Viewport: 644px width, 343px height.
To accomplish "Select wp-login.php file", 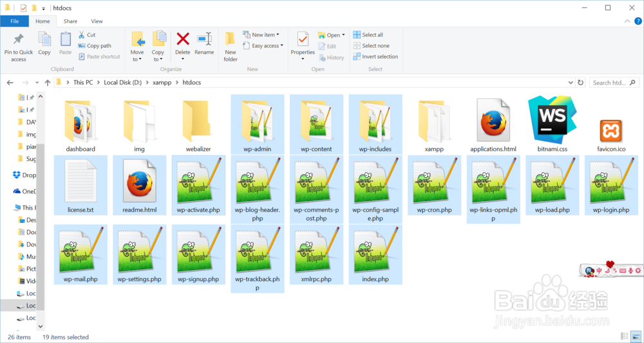I will tap(611, 185).
